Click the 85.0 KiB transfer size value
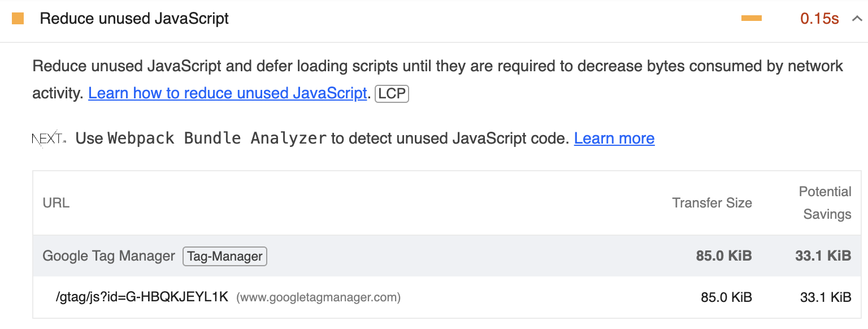This screenshot has height=329, width=868. (x=723, y=256)
